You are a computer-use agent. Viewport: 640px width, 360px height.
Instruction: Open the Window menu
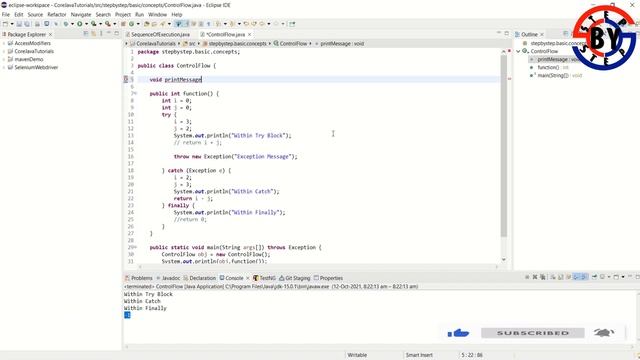pyautogui.click(x=158, y=15)
